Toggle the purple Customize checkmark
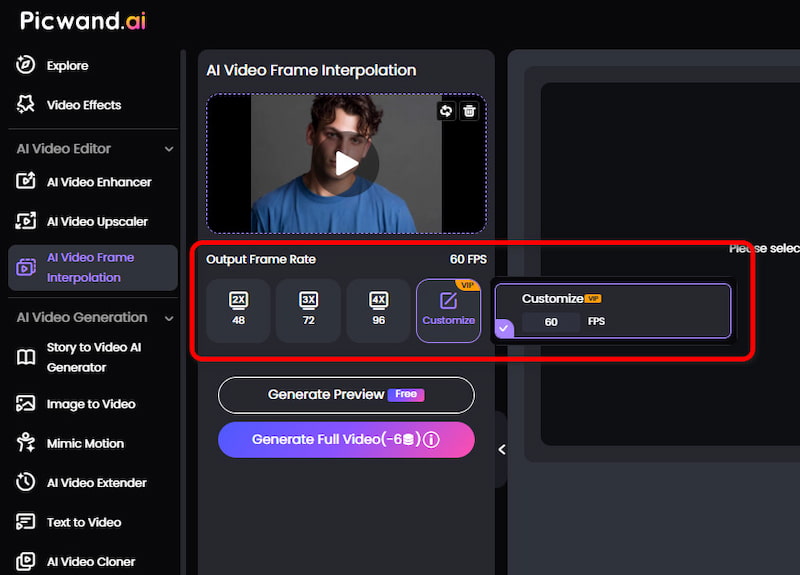Screen dimensions: 800x575 click(504, 328)
